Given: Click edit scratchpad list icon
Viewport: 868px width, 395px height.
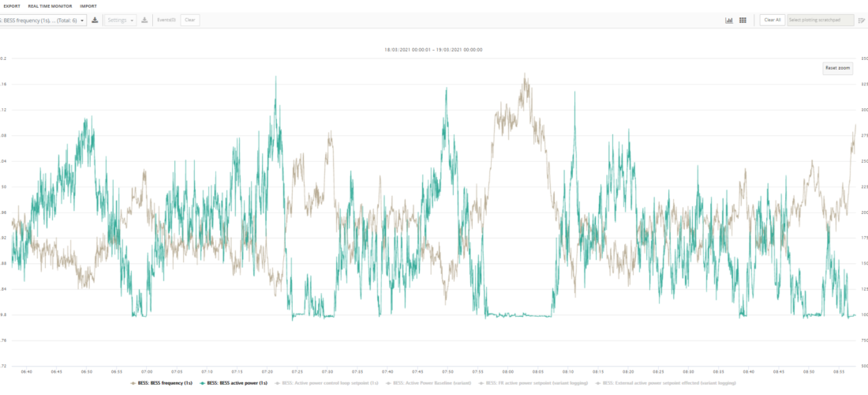Looking at the screenshot, I should (x=862, y=20).
